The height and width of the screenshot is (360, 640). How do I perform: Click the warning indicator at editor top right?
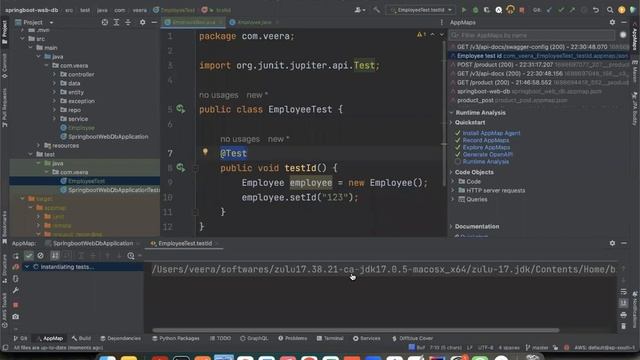(421, 35)
